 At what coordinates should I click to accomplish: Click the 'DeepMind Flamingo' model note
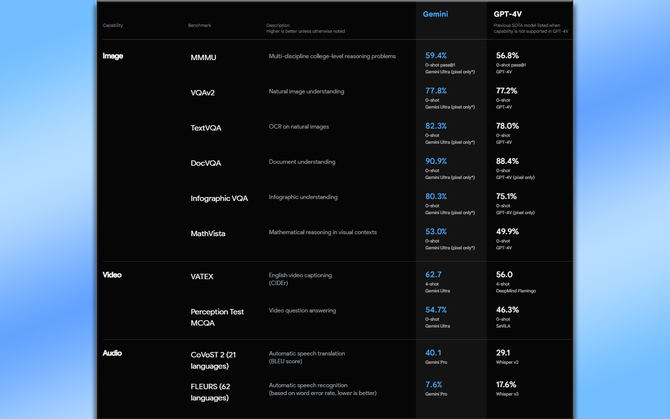point(516,291)
